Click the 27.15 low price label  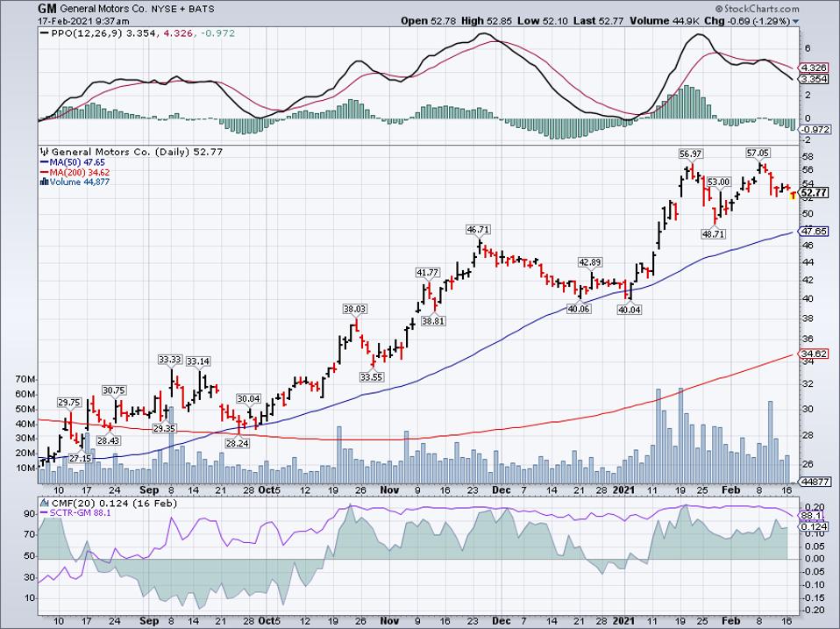pyautogui.click(x=81, y=459)
